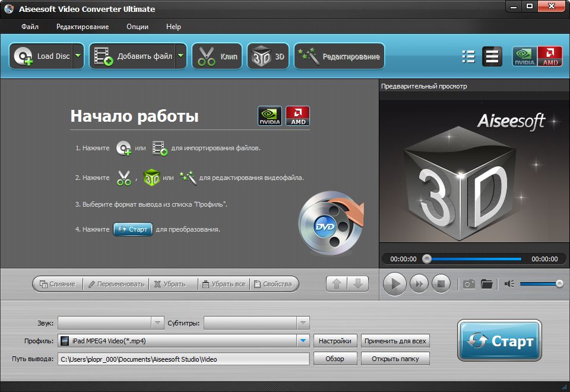Click the AMD badge beside Начало работы
This screenshot has width=570, height=392.
pyautogui.click(x=297, y=116)
